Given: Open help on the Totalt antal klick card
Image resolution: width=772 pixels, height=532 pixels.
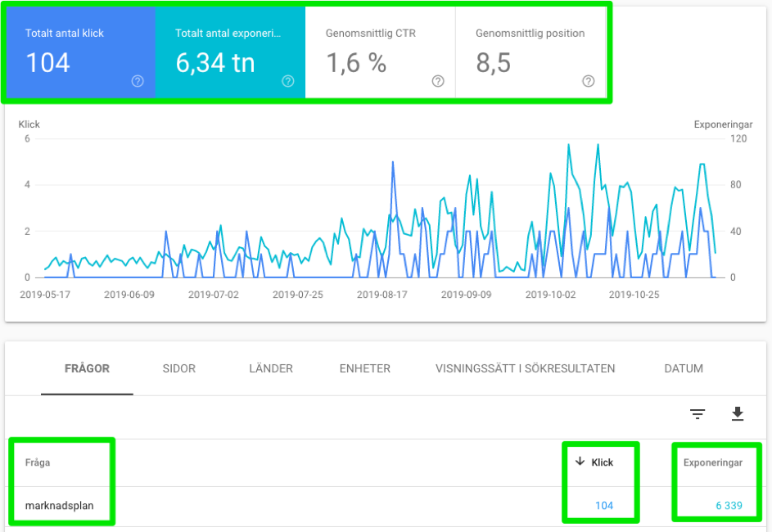Looking at the screenshot, I should [138, 81].
